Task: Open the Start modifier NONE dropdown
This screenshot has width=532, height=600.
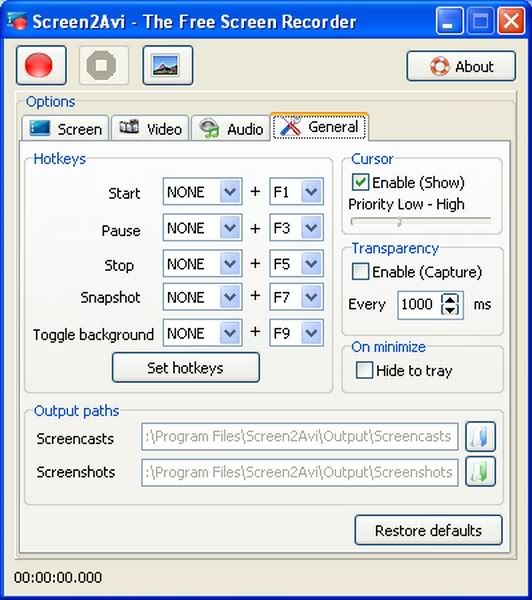Action: click(x=202, y=191)
